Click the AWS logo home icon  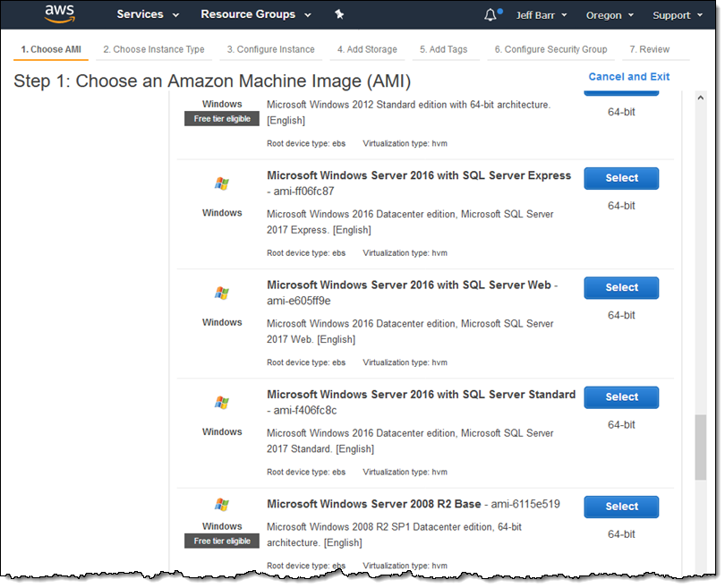(x=59, y=14)
